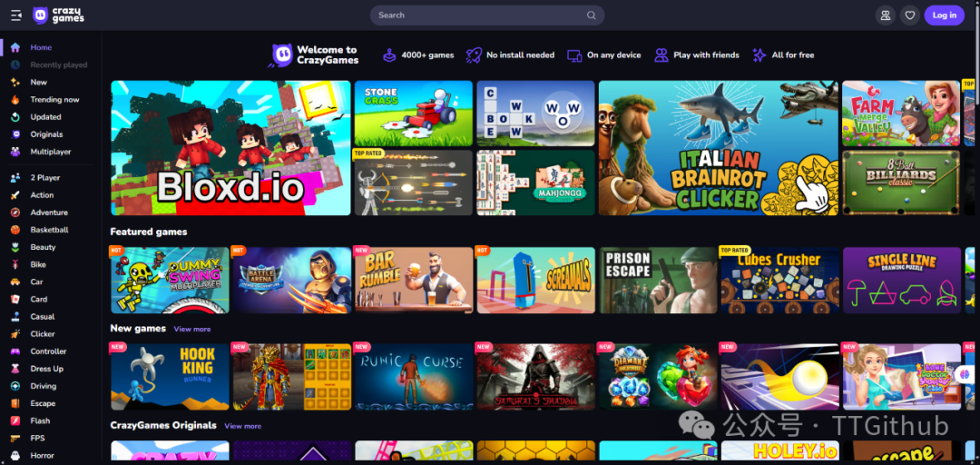The width and height of the screenshot is (980, 465).
Task: Click the FPS gun icon
Action: [x=15, y=438]
